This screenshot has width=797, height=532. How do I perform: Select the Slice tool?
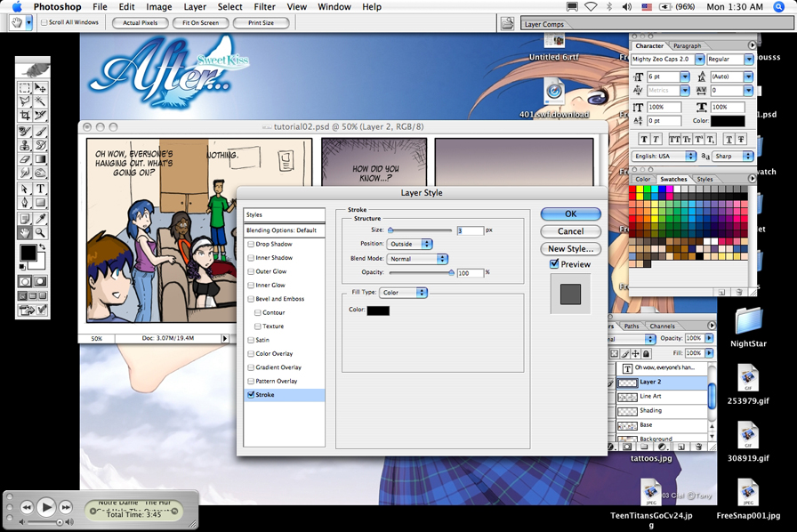40,116
